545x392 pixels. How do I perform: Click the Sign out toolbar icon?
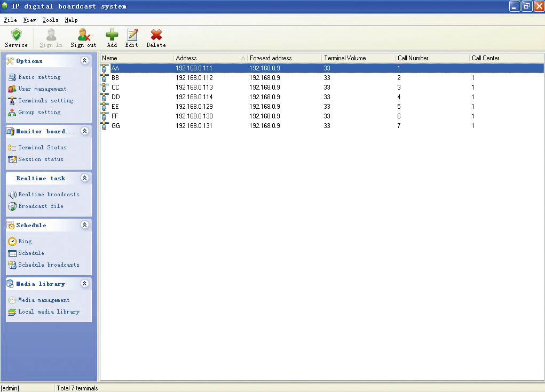[84, 35]
